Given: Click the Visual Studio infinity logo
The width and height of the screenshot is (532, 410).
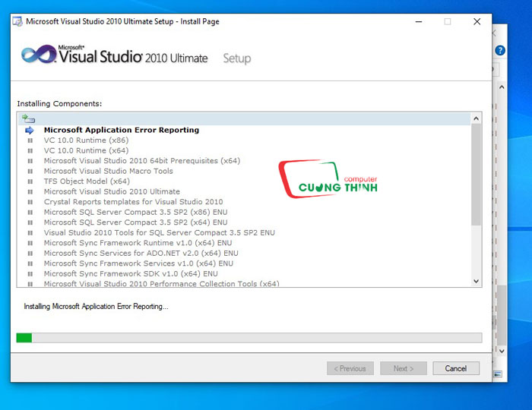Looking at the screenshot, I should point(39,54).
